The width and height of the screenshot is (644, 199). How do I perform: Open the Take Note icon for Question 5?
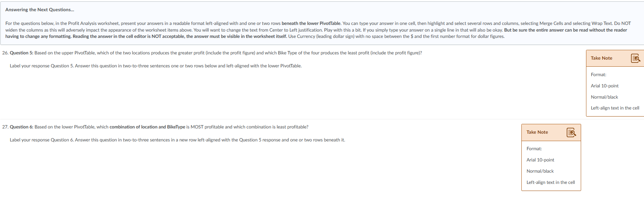pyautogui.click(x=636, y=58)
